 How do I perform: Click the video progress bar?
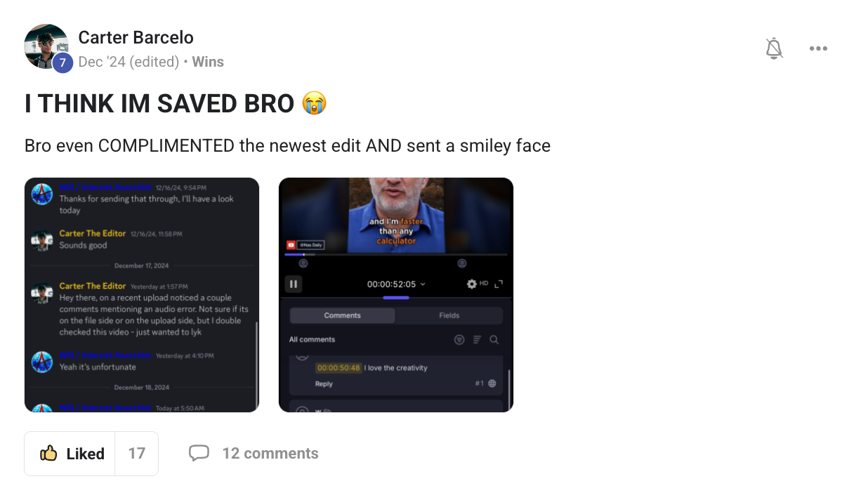pos(396,254)
